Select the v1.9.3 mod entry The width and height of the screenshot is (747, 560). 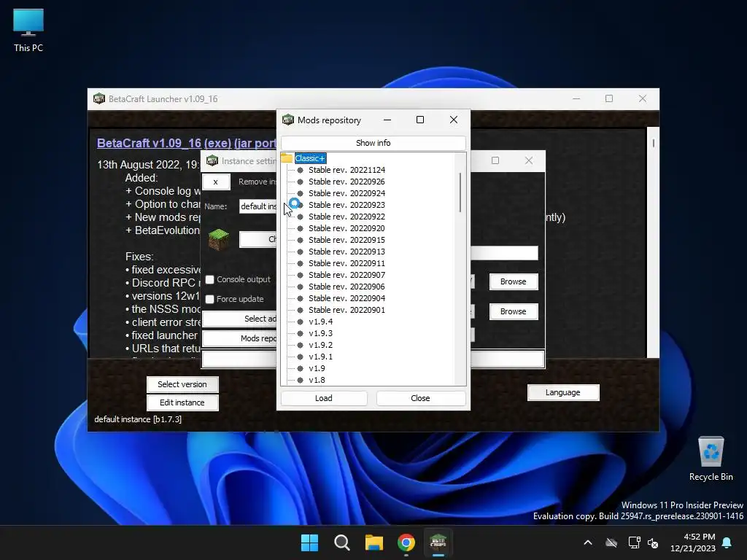[x=321, y=333]
